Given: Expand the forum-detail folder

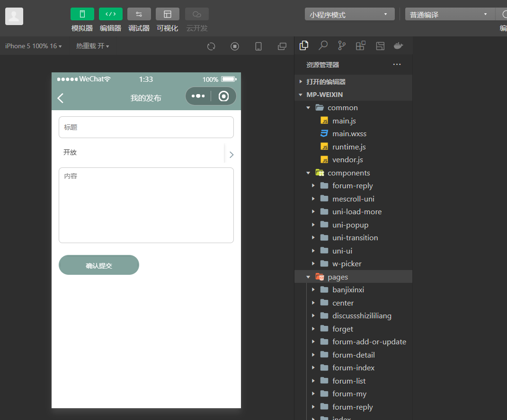Looking at the screenshot, I should tap(354, 355).
